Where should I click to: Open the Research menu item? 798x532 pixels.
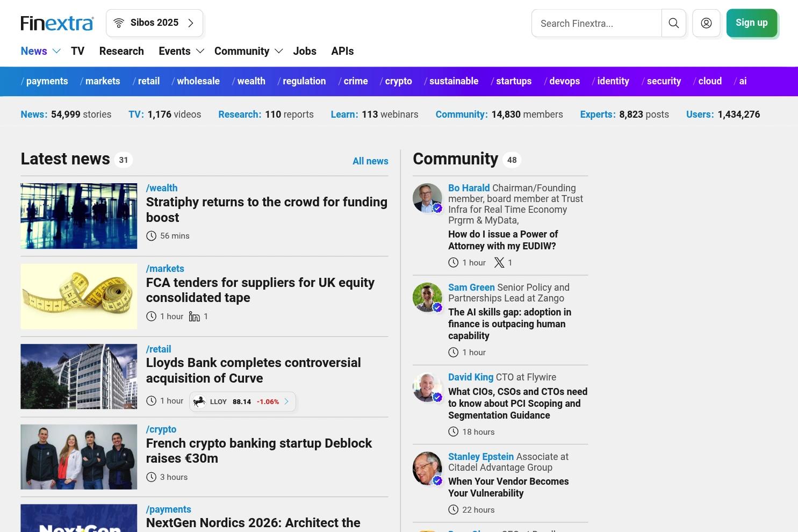[121, 51]
